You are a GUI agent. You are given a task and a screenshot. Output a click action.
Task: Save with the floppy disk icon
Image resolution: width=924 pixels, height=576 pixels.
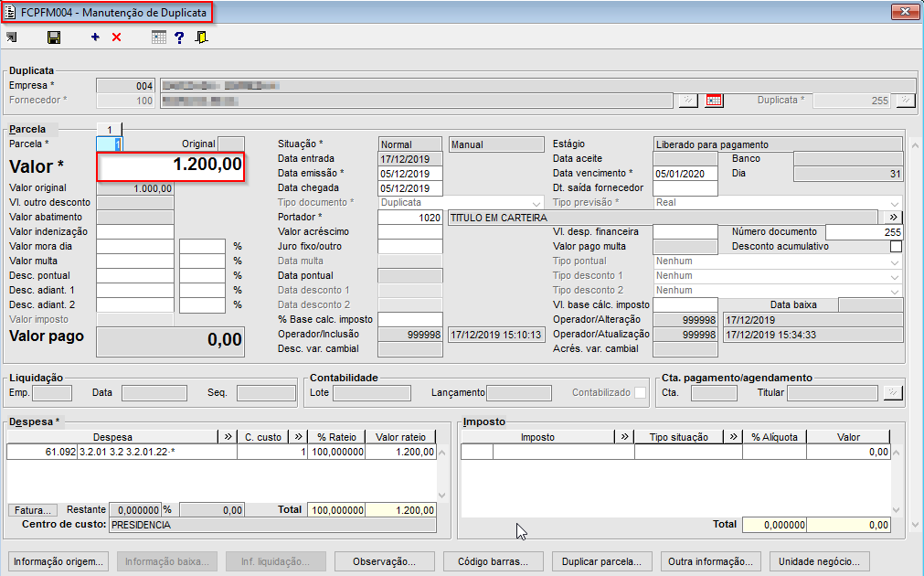pos(54,37)
